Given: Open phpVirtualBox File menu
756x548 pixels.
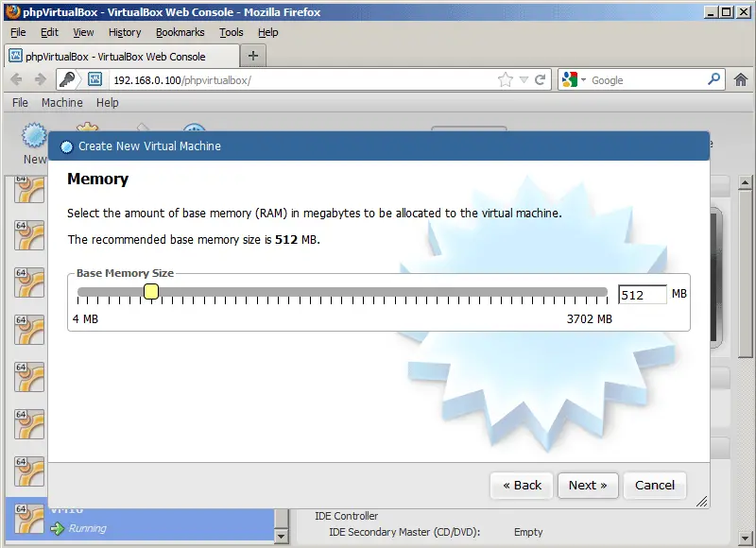Looking at the screenshot, I should [20, 103].
